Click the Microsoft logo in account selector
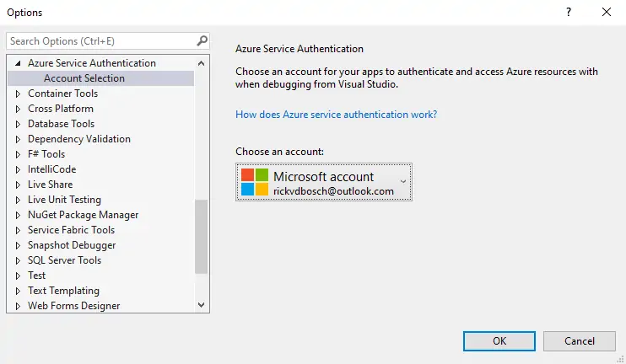Viewport: 626px width, 364px height. [x=255, y=182]
